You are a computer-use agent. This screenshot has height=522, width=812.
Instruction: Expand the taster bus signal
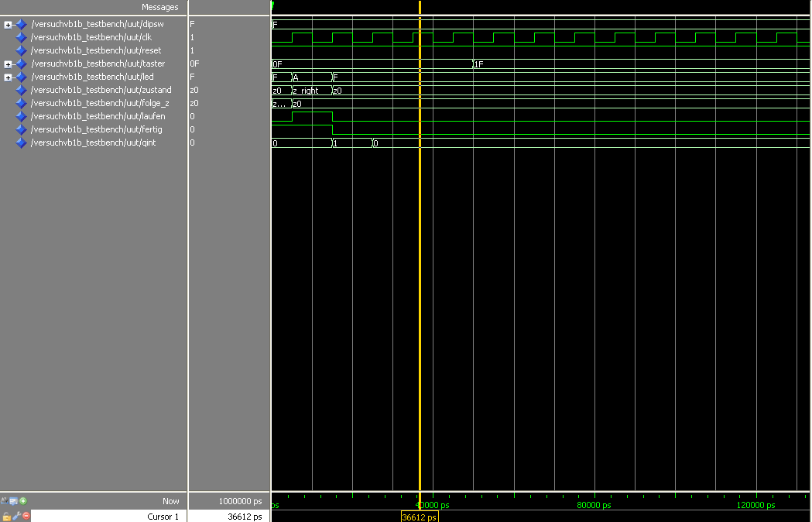(x=8, y=64)
